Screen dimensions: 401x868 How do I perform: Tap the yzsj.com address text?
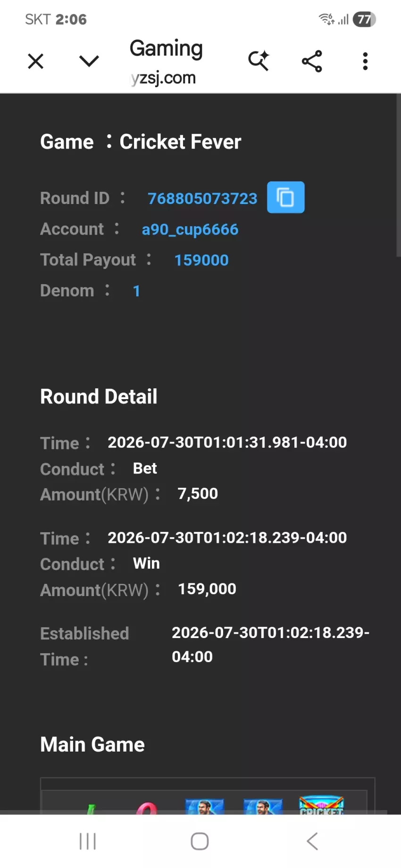(163, 78)
